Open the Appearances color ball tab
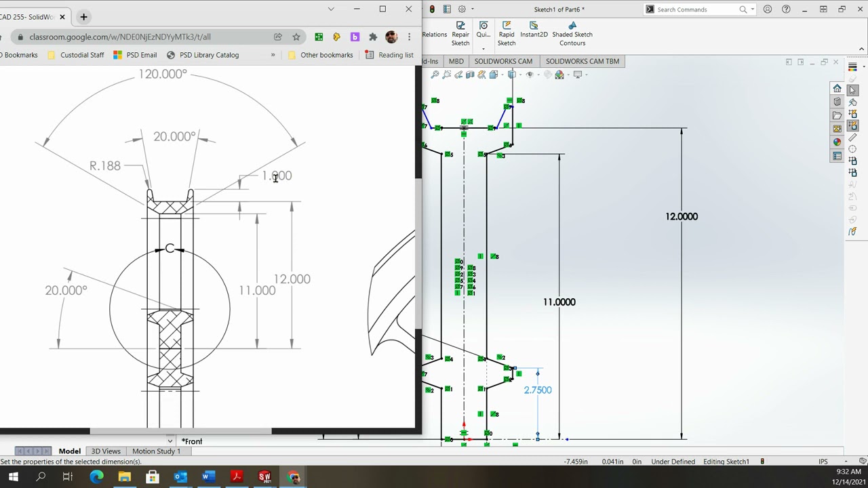868x488 pixels. pyautogui.click(x=837, y=142)
